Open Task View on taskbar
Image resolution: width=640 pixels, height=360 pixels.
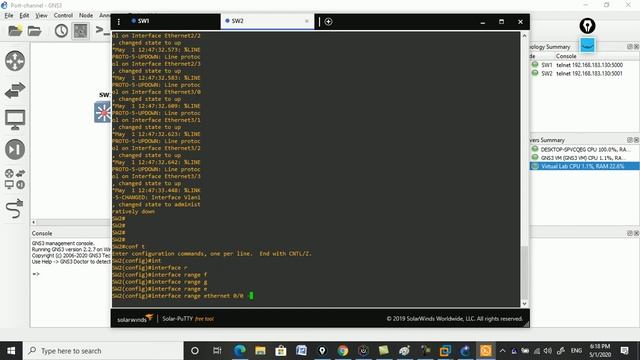point(217,351)
